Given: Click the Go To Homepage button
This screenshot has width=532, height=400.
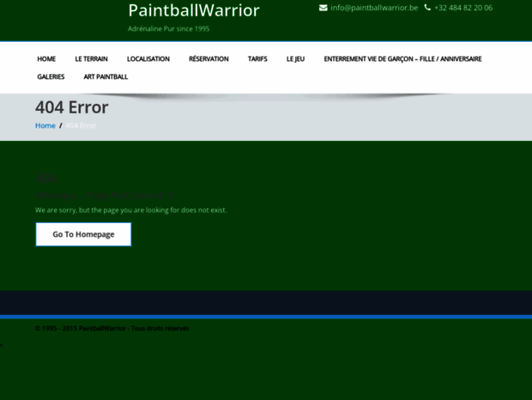Looking at the screenshot, I should 83,234.
